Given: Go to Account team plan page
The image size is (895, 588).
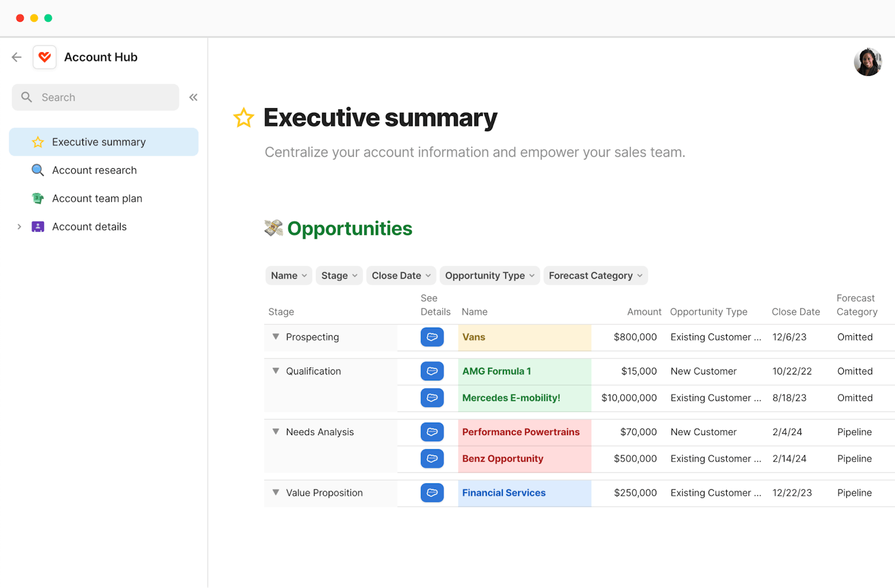Looking at the screenshot, I should click(x=97, y=199).
